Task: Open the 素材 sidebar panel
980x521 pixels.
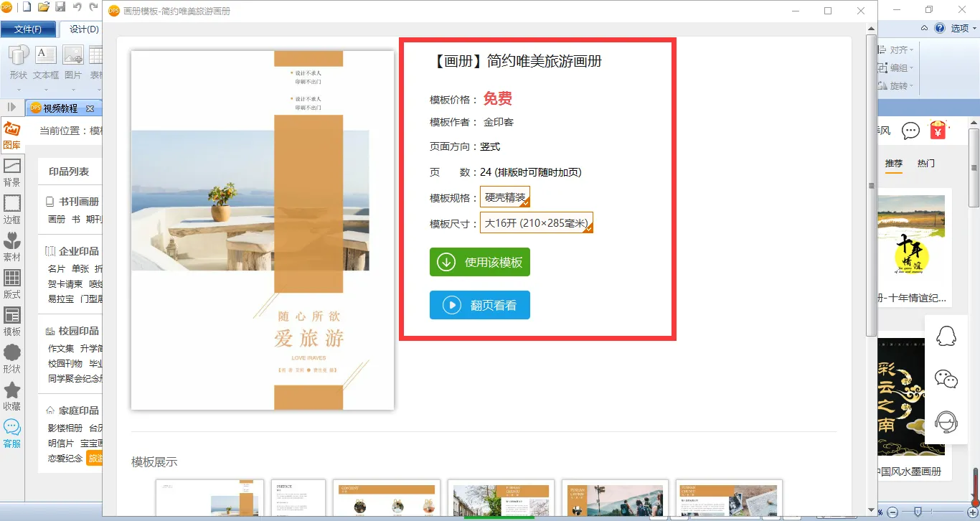Action: (x=12, y=247)
